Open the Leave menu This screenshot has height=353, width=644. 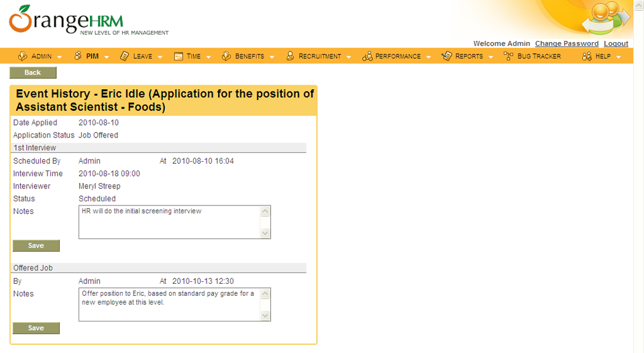(142, 56)
